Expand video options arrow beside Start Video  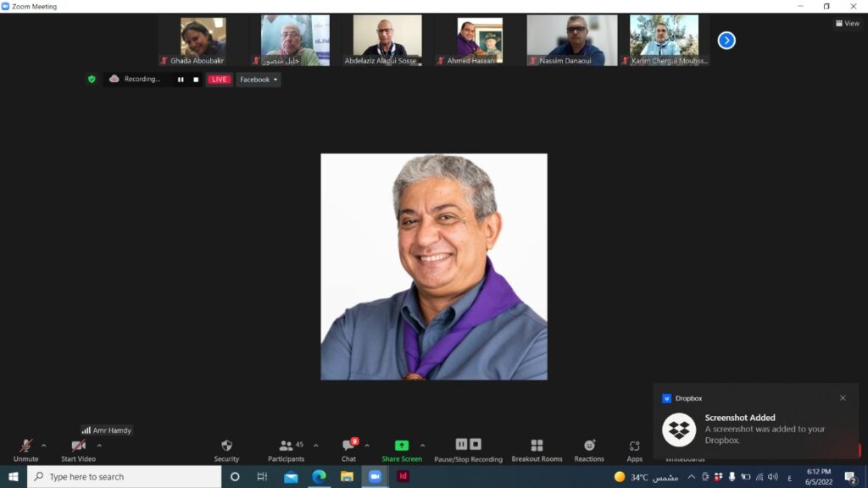click(99, 446)
